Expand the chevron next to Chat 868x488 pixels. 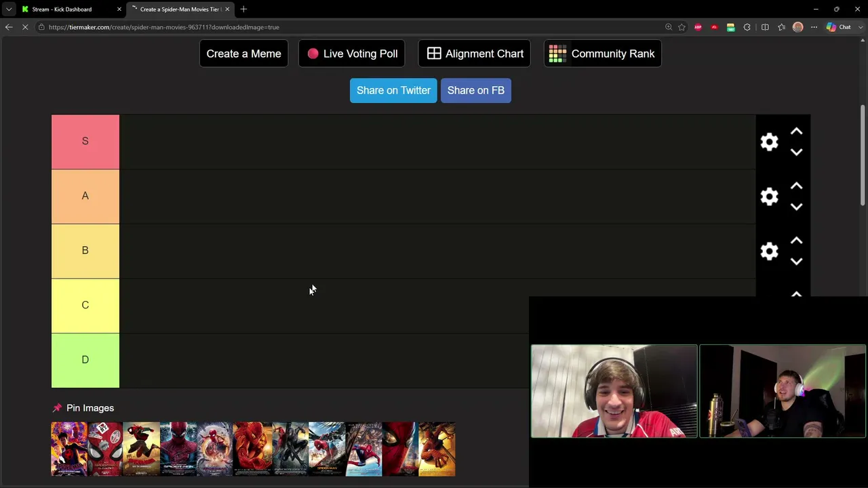click(x=861, y=27)
